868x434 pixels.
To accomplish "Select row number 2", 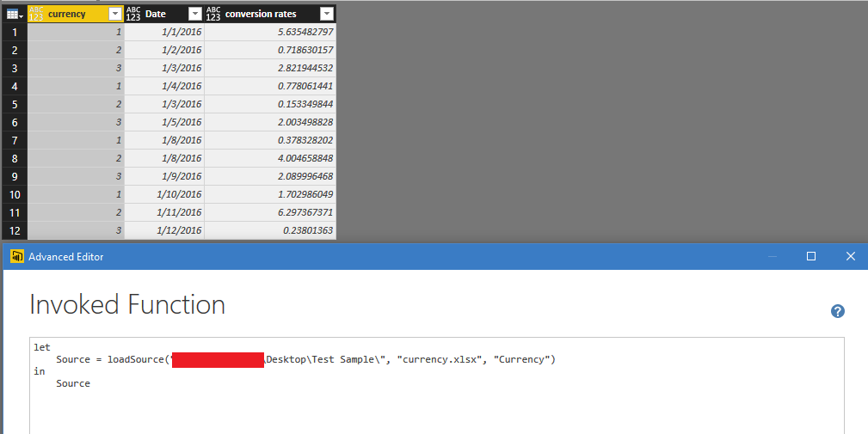I will tap(15, 51).
